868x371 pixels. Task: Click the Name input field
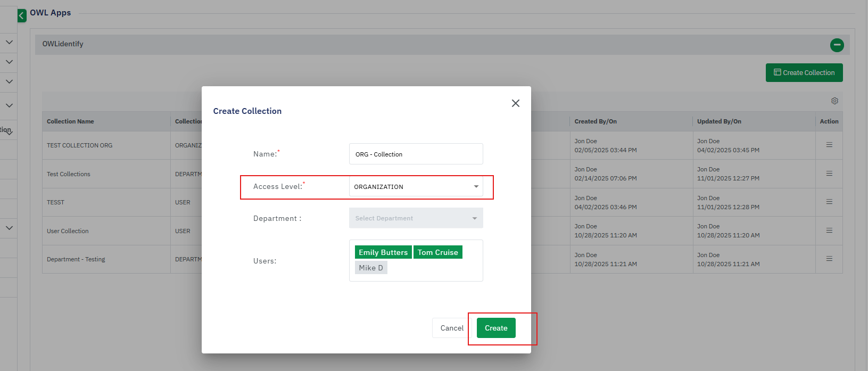(x=416, y=154)
